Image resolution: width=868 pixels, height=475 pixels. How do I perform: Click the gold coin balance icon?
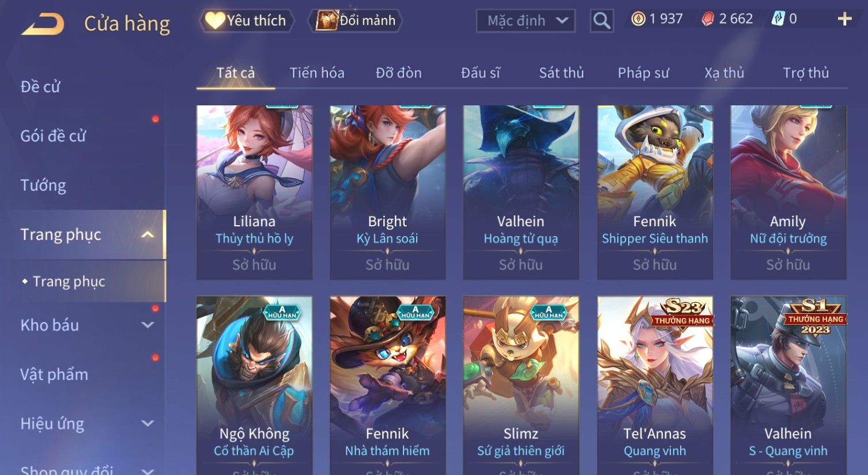coord(638,19)
